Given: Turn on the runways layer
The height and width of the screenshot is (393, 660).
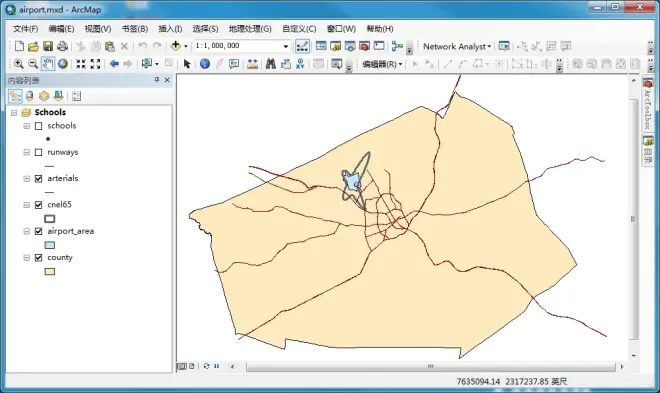Looking at the screenshot, I should click(x=39, y=152).
